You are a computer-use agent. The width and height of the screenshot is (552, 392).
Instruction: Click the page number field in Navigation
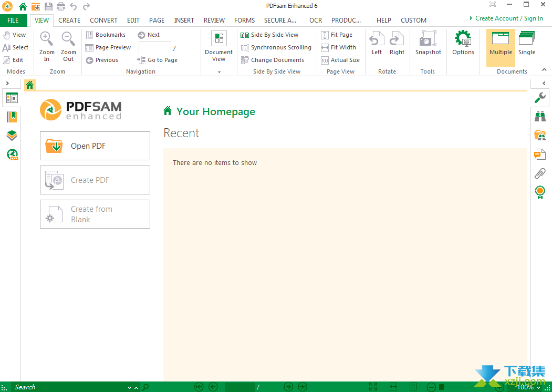pyautogui.click(x=154, y=48)
